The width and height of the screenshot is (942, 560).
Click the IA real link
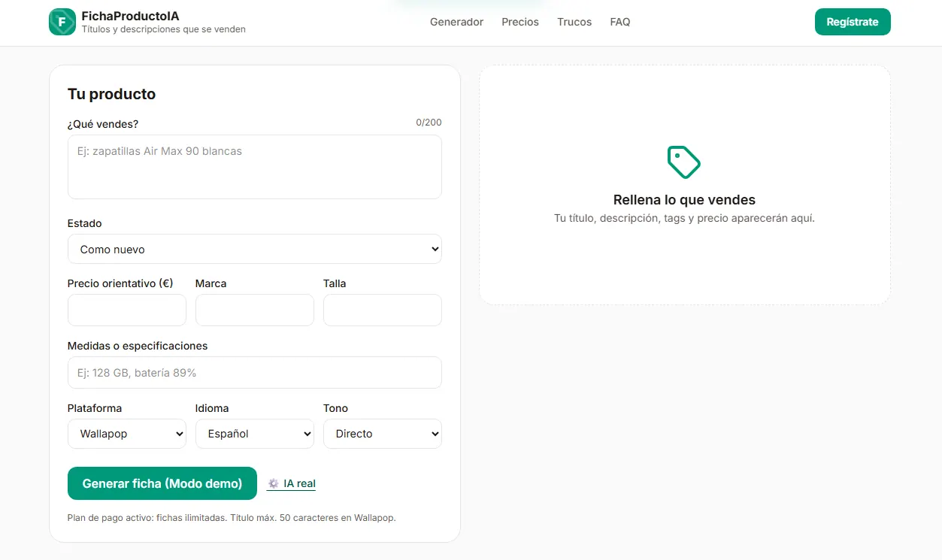click(x=292, y=483)
